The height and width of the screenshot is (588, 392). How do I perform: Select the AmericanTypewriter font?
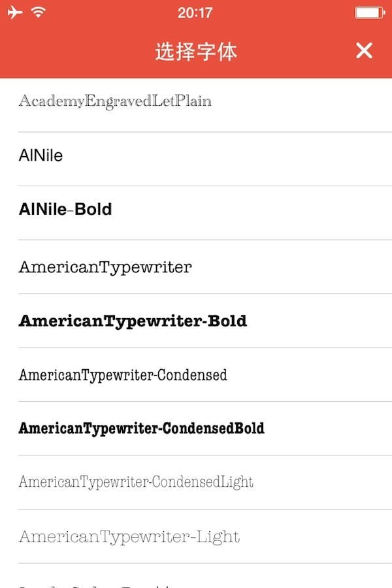tap(105, 267)
